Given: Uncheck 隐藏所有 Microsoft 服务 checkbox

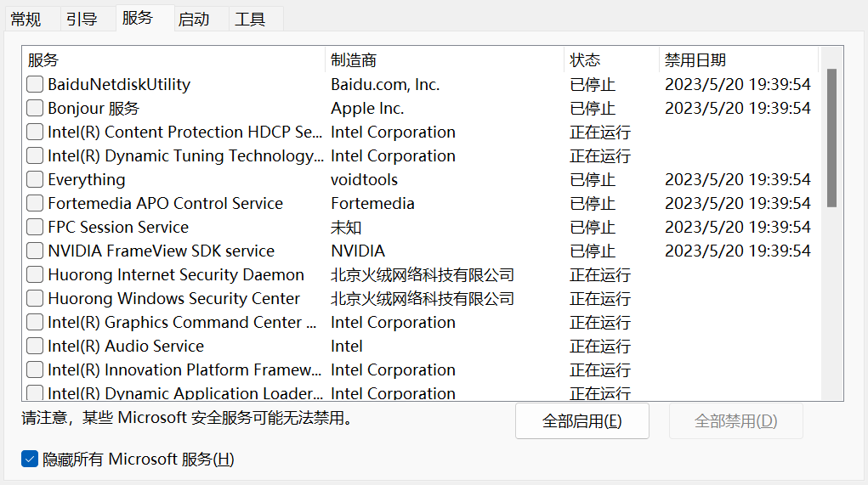Looking at the screenshot, I should (x=31, y=460).
